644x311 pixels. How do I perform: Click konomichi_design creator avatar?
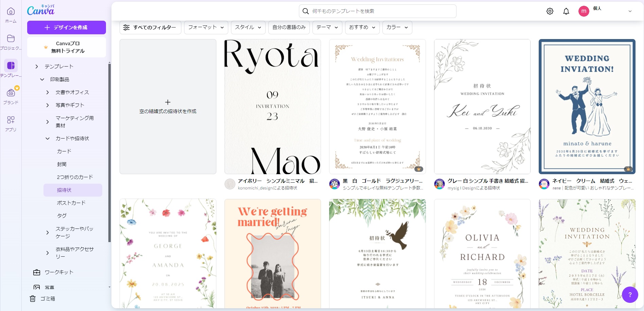point(230,184)
